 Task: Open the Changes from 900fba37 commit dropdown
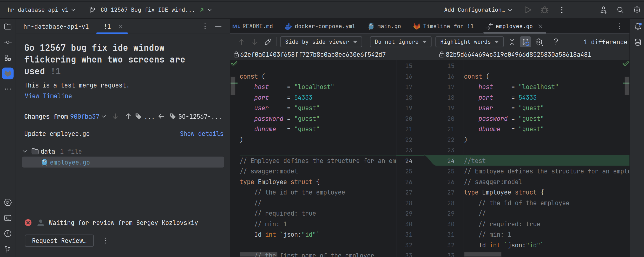click(88, 117)
